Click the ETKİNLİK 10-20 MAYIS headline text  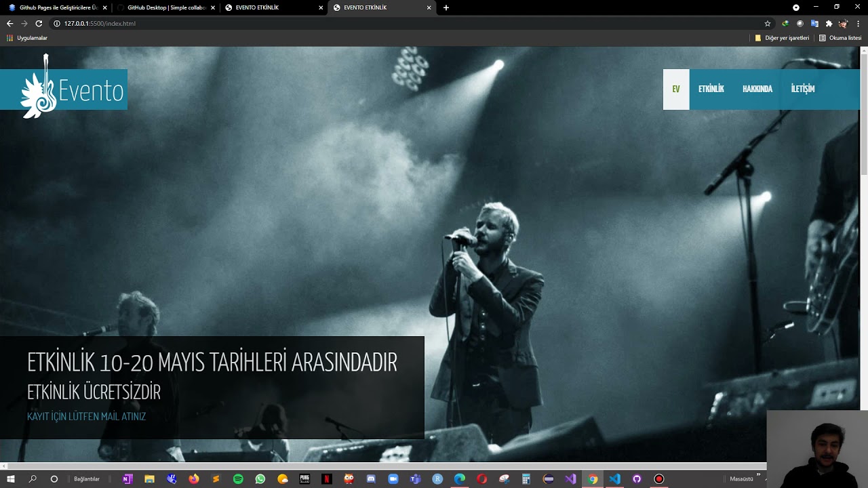coord(212,363)
